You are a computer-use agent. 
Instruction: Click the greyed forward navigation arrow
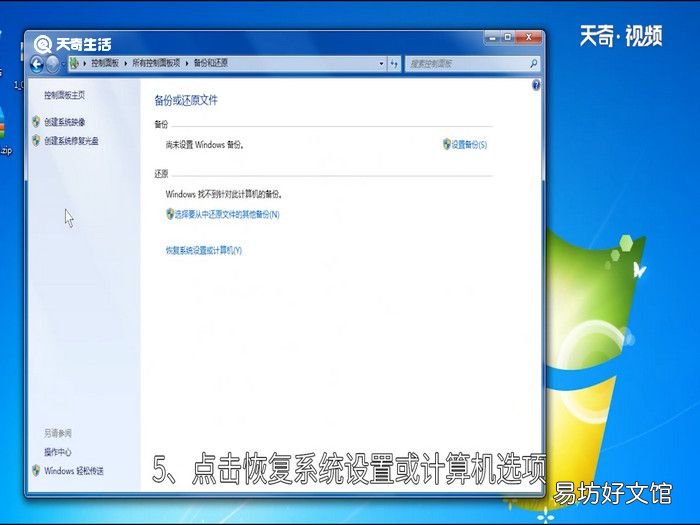coord(53,64)
